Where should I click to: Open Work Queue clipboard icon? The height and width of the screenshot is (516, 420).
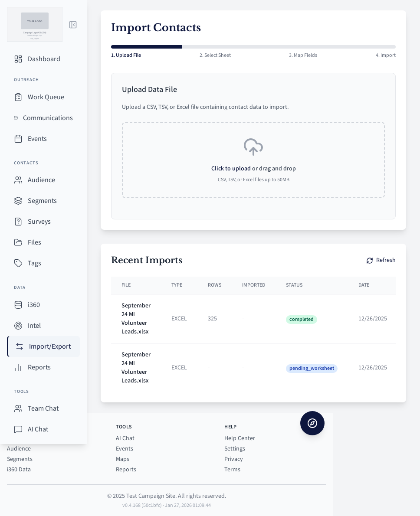pos(18,97)
